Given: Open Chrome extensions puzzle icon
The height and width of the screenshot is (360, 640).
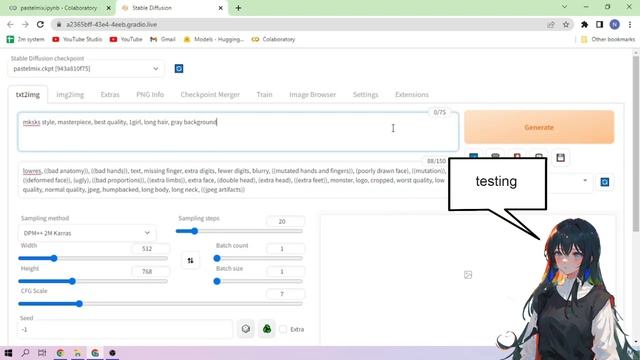Looking at the screenshot, I should 584,24.
